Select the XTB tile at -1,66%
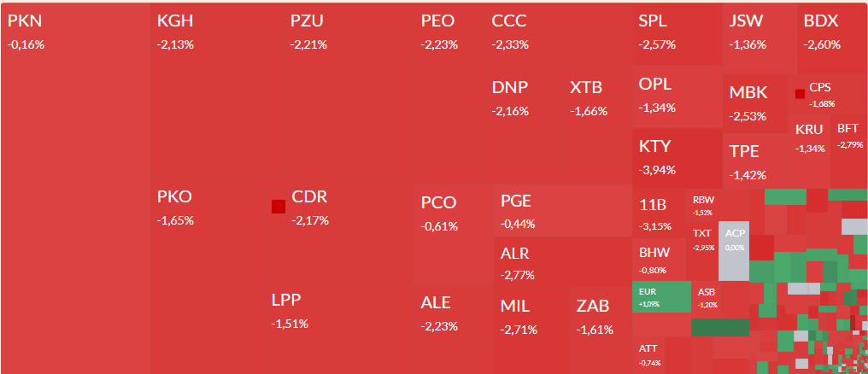Screen dimensions: 868x374 point(597,127)
